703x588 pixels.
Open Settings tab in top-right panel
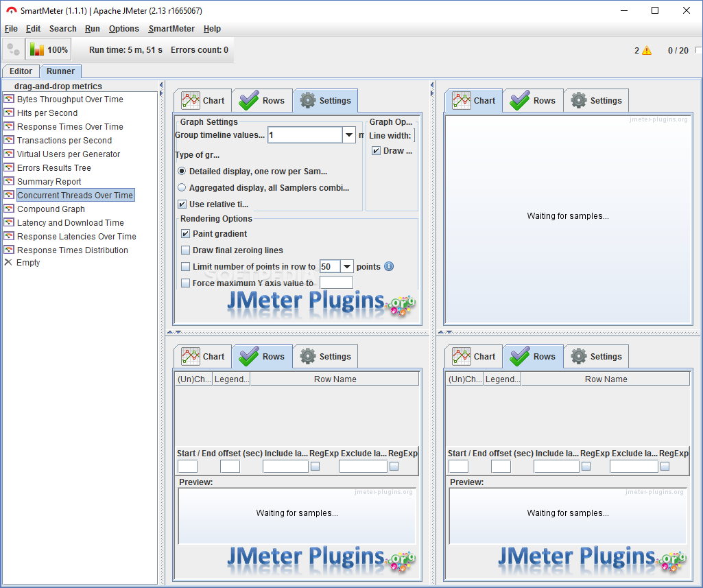pos(596,100)
